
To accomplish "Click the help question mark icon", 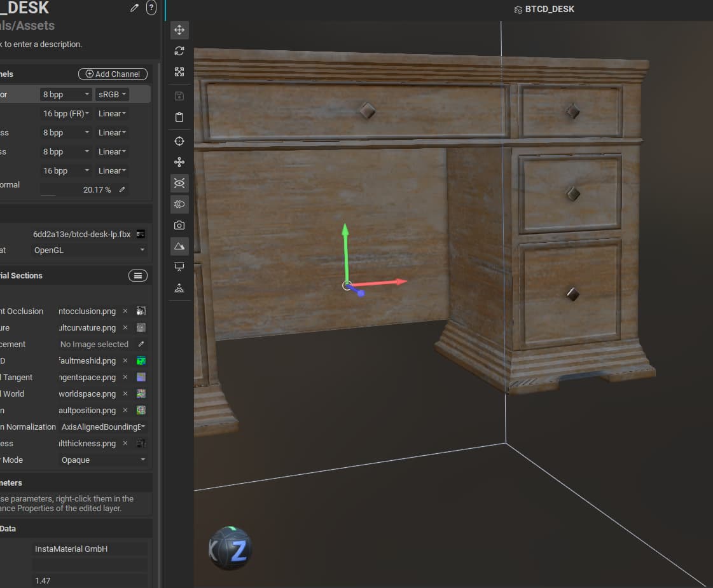I will [x=151, y=8].
